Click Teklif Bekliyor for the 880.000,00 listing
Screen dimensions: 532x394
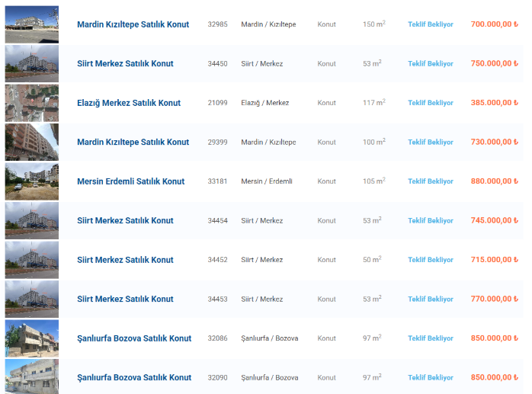pyautogui.click(x=430, y=181)
